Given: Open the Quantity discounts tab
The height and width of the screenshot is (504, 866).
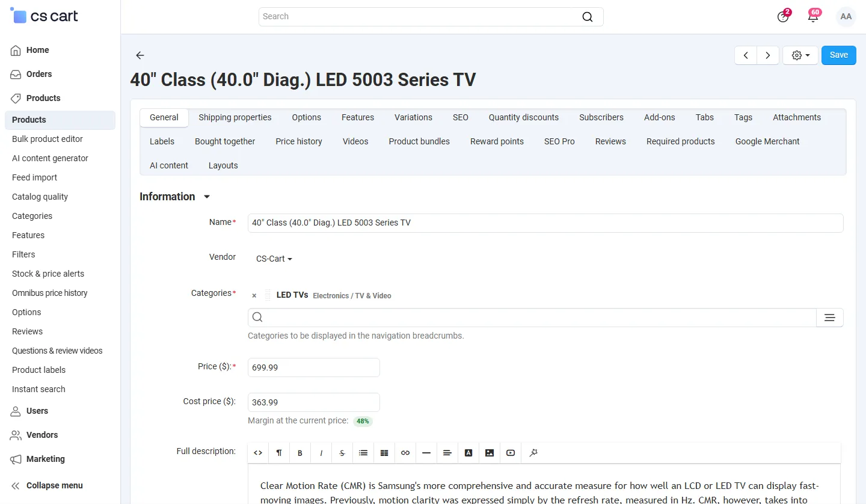Looking at the screenshot, I should 524,117.
